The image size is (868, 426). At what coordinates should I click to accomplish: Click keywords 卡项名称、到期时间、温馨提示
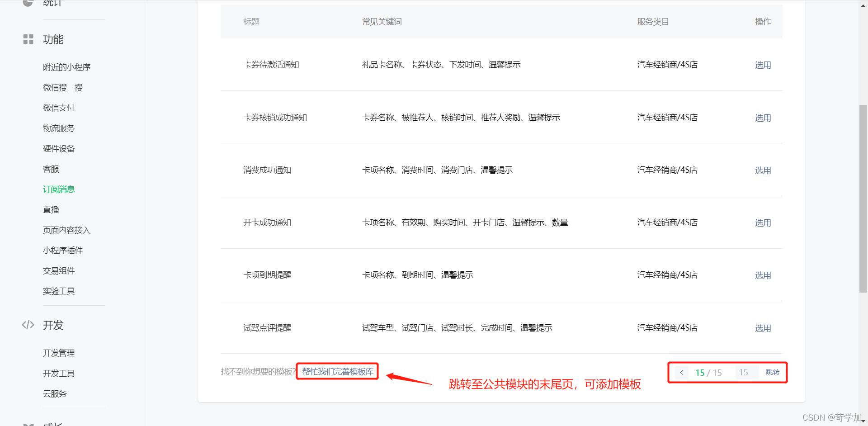click(x=417, y=275)
